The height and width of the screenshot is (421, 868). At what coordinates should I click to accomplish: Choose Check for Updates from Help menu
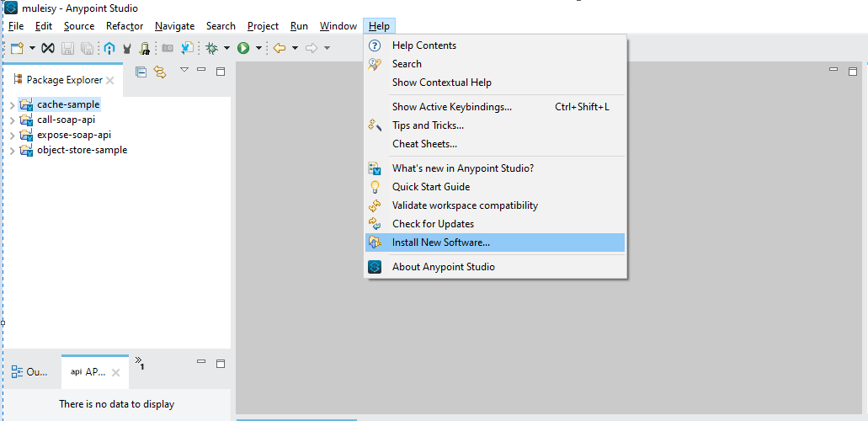click(495, 224)
